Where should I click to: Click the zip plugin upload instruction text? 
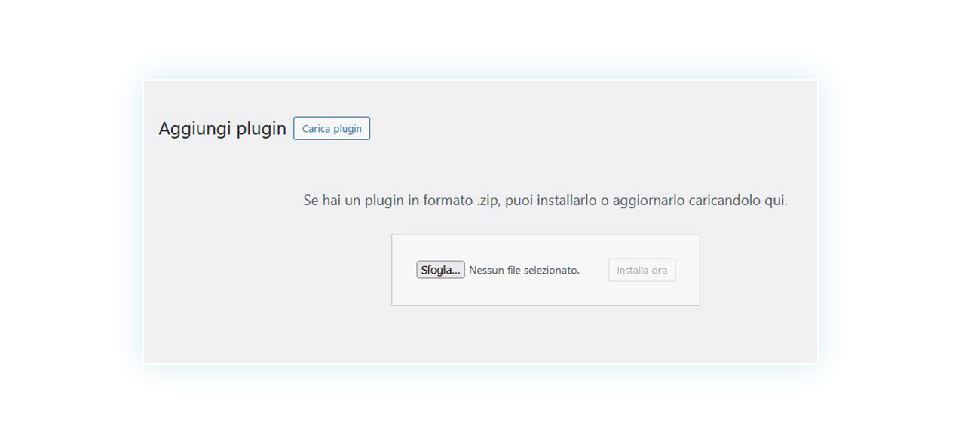pos(545,201)
